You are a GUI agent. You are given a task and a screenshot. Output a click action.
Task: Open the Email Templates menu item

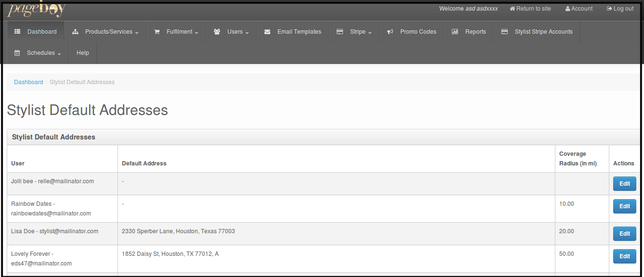click(293, 32)
